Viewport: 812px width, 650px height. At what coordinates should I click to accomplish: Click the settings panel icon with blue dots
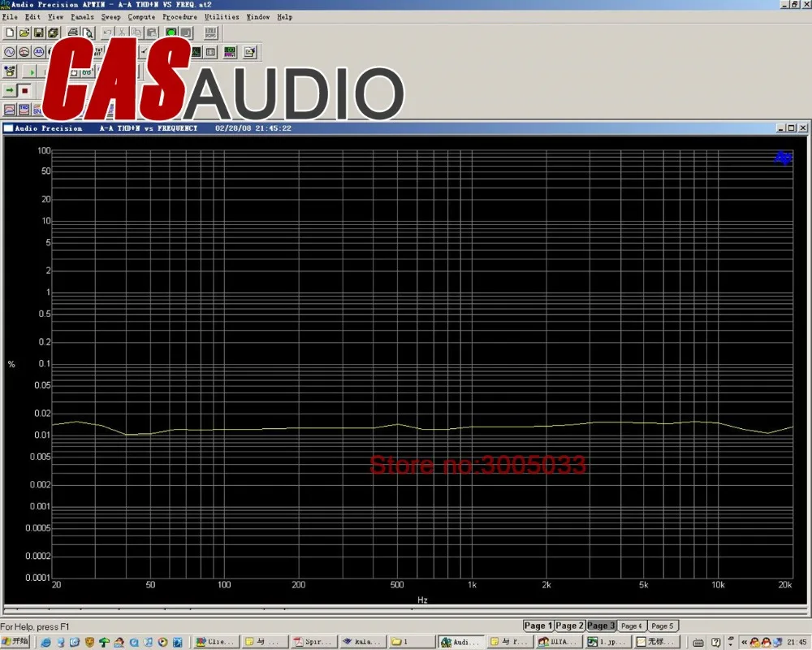click(10, 71)
